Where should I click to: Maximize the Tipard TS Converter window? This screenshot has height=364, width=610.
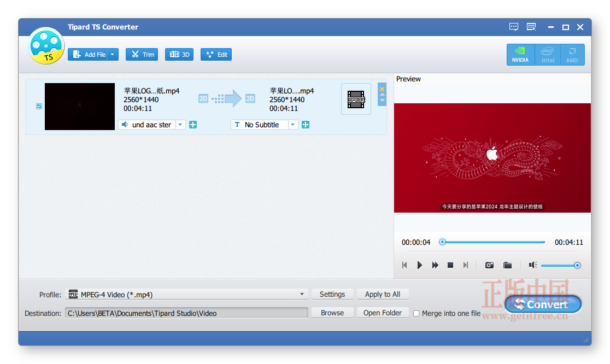click(566, 27)
